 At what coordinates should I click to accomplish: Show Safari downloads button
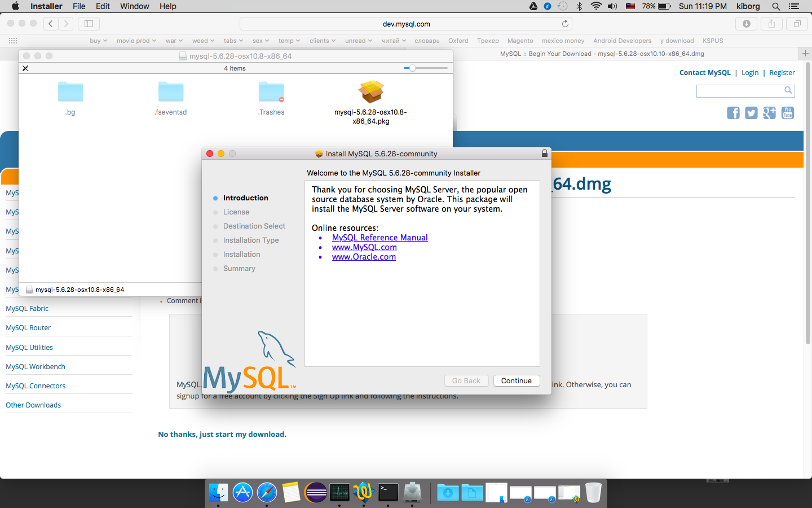pos(747,24)
